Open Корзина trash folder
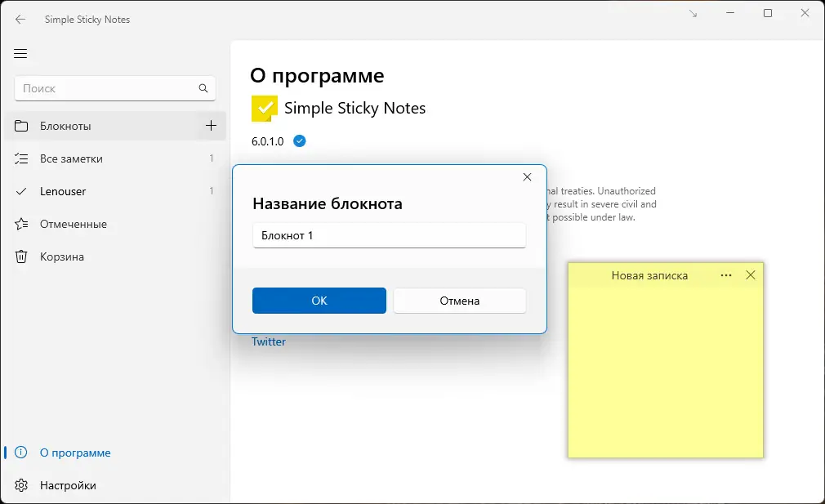The image size is (825, 504). (114, 256)
